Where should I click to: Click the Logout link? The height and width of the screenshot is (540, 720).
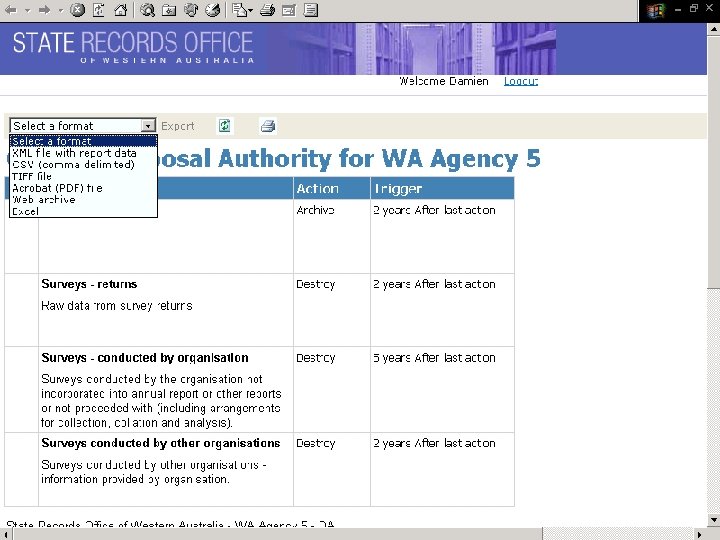pyautogui.click(x=521, y=81)
